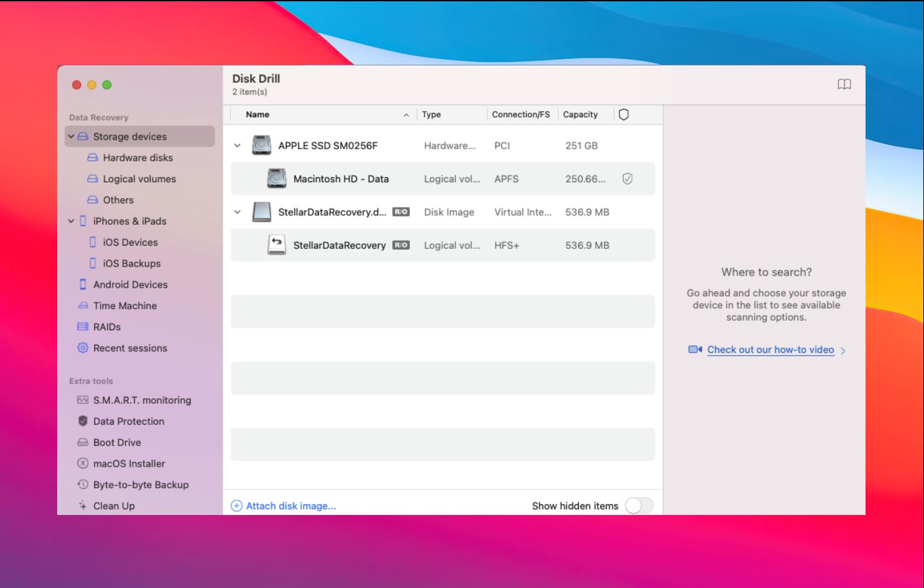Select Logical volumes in the sidebar
This screenshot has height=588, width=924.
tap(139, 179)
